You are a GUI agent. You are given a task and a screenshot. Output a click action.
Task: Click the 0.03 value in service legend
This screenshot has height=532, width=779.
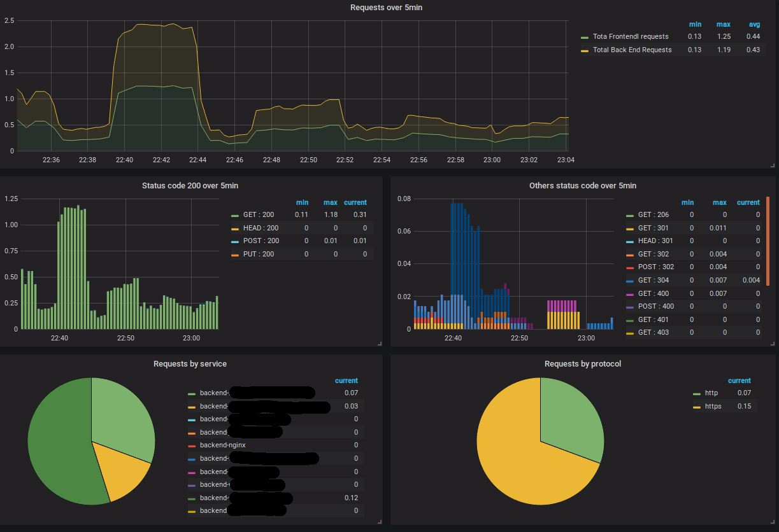[351, 406]
